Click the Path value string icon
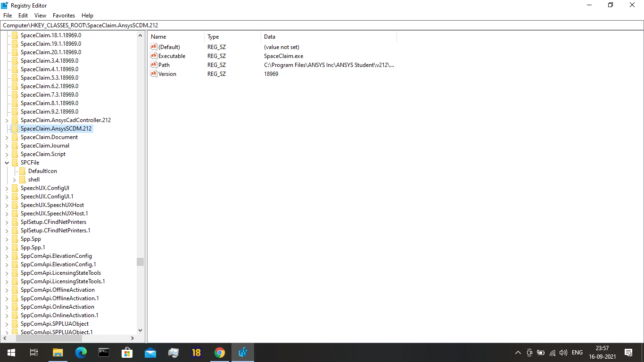Screen dimensions: 644x362 153,65
